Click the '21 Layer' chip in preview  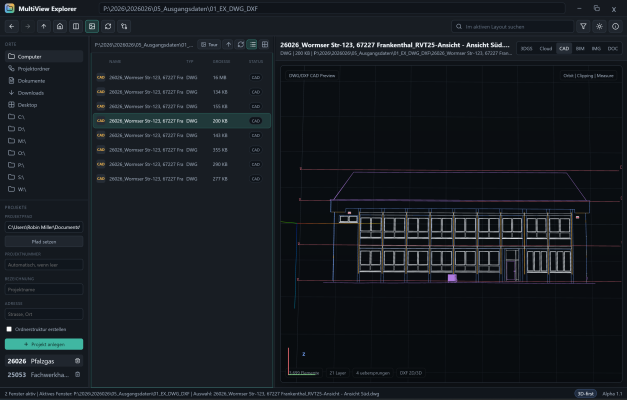pos(337,373)
